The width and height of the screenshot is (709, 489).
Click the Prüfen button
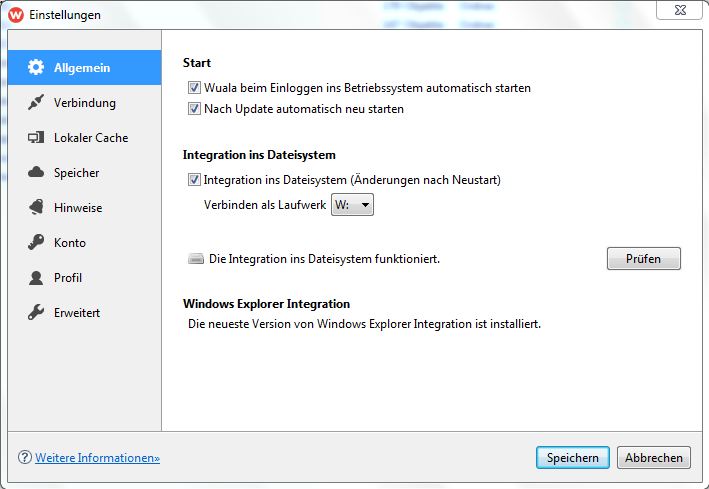(x=643, y=258)
